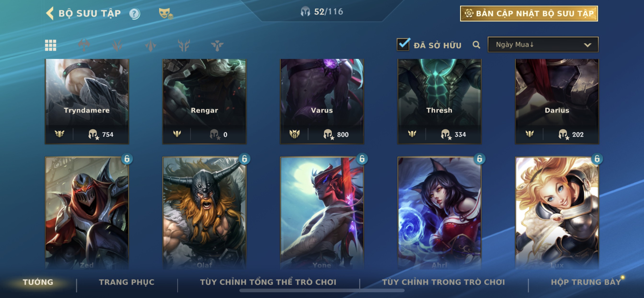
Task: Filter champions by the marksman role icon
Action: (x=184, y=45)
